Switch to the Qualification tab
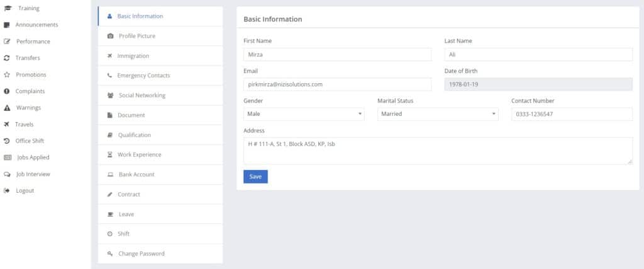Screen dimensions: 644x269 160,135
